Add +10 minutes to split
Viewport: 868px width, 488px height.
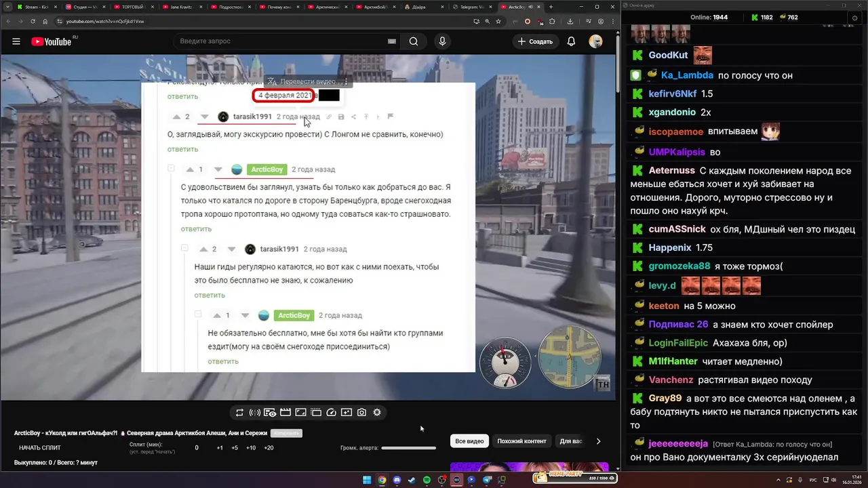pyautogui.click(x=251, y=448)
